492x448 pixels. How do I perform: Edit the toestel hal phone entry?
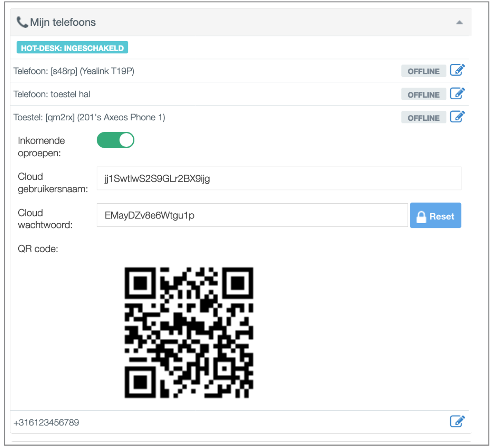tap(457, 94)
